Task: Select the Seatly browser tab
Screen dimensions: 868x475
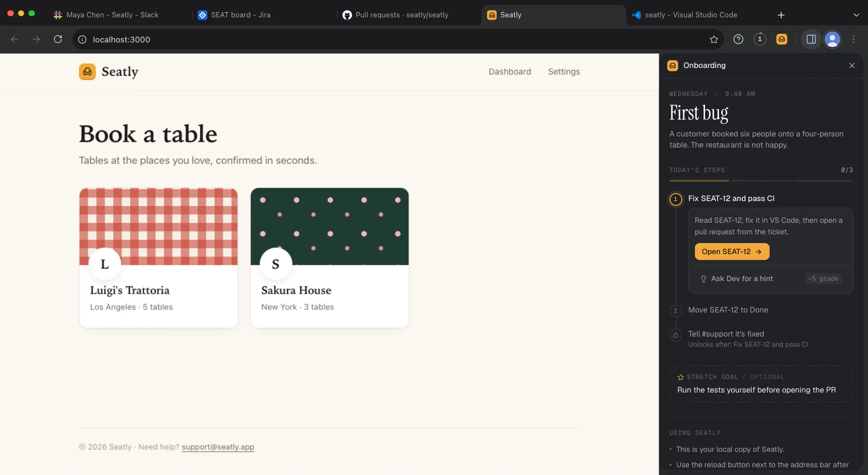Action: click(x=554, y=15)
